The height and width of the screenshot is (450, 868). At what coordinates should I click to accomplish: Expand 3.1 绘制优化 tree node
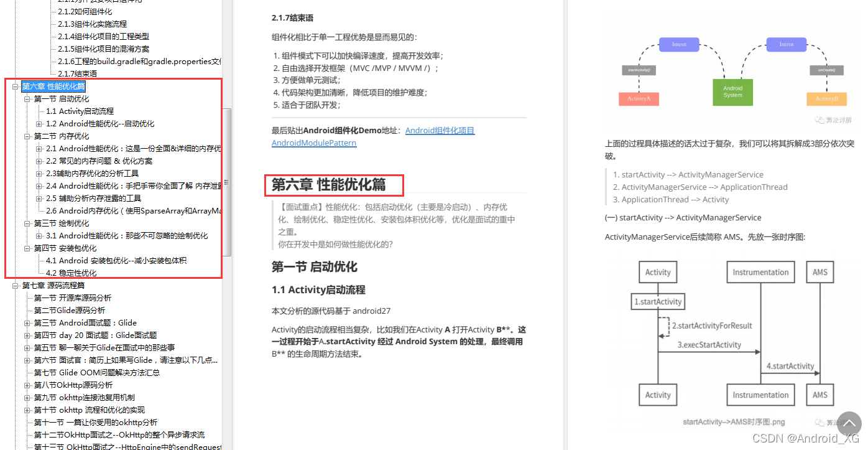39,235
